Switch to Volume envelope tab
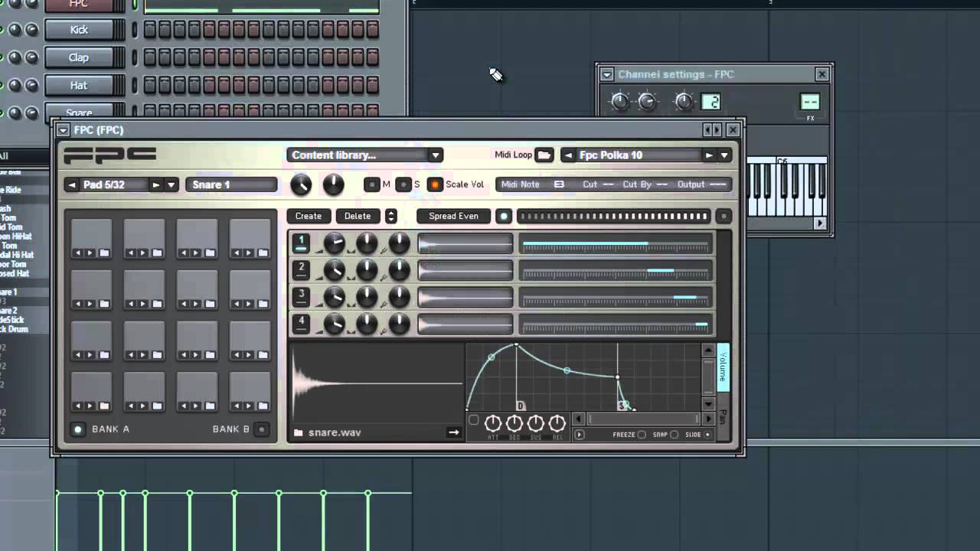 [723, 367]
